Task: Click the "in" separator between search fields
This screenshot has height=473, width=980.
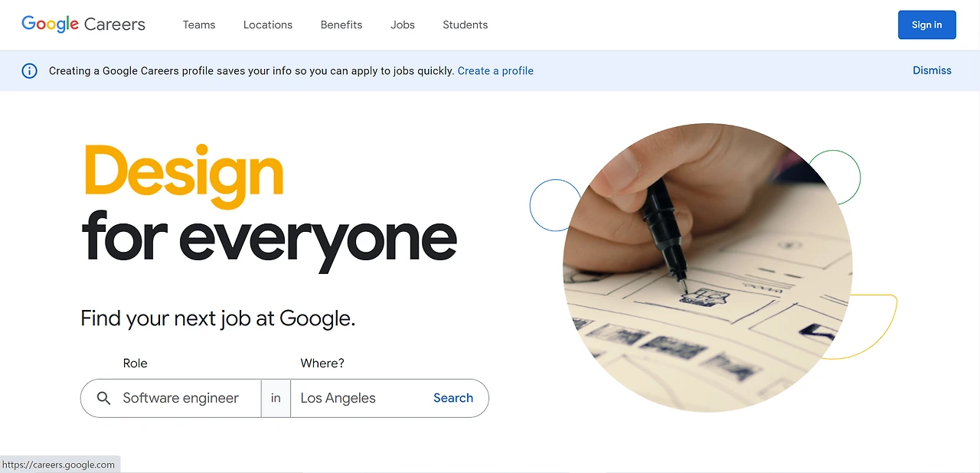Action: [276, 398]
